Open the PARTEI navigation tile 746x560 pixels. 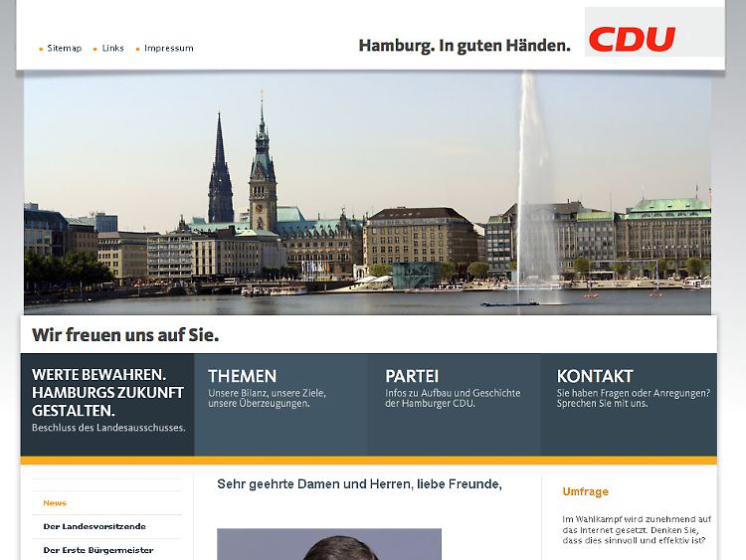pyautogui.click(x=454, y=405)
